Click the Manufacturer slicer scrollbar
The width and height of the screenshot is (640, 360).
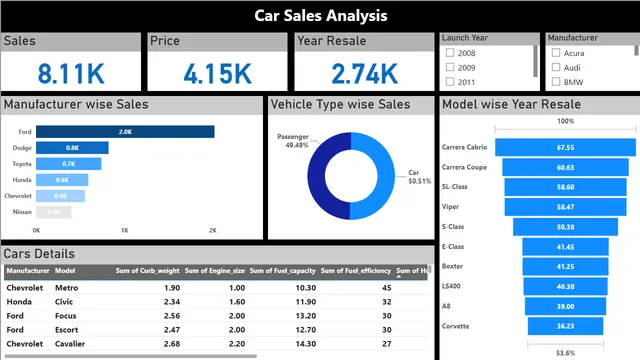pyautogui.click(x=636, y=50)
